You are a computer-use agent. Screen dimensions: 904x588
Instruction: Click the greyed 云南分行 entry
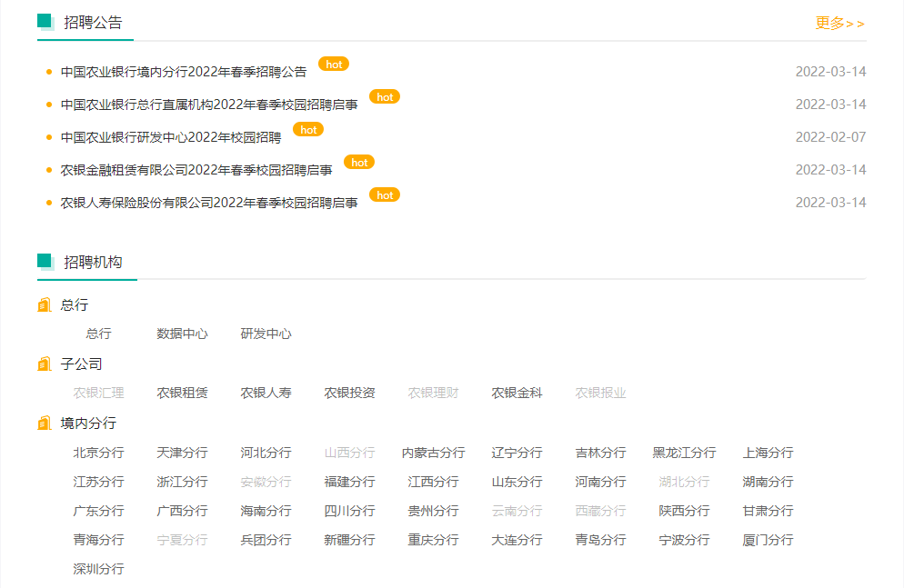(517, 512)
